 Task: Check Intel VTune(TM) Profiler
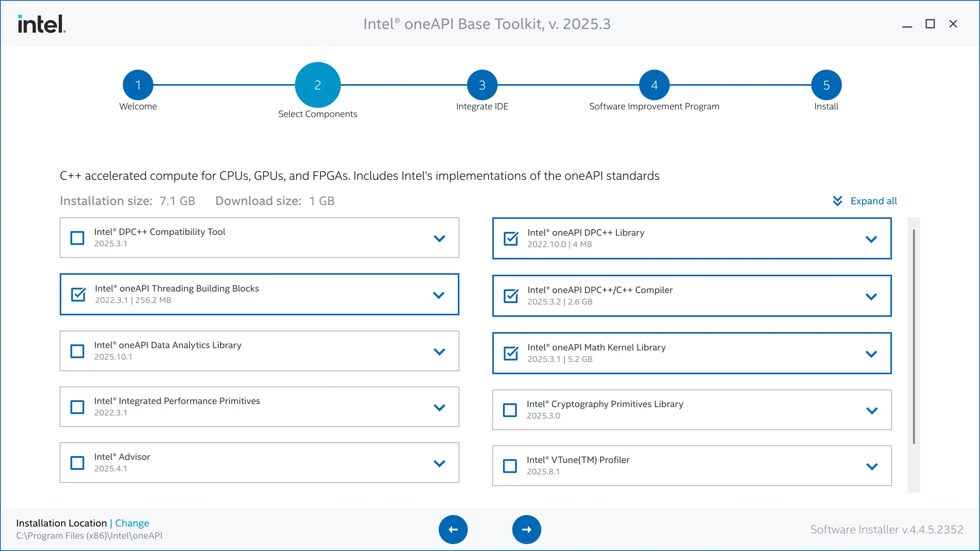[510, 466]
